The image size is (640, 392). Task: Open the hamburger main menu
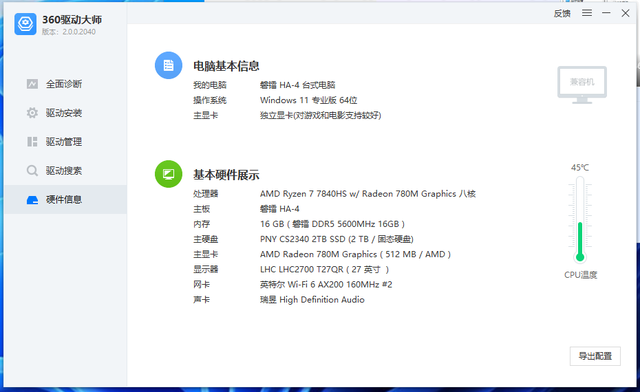click(x=587, y=13)
